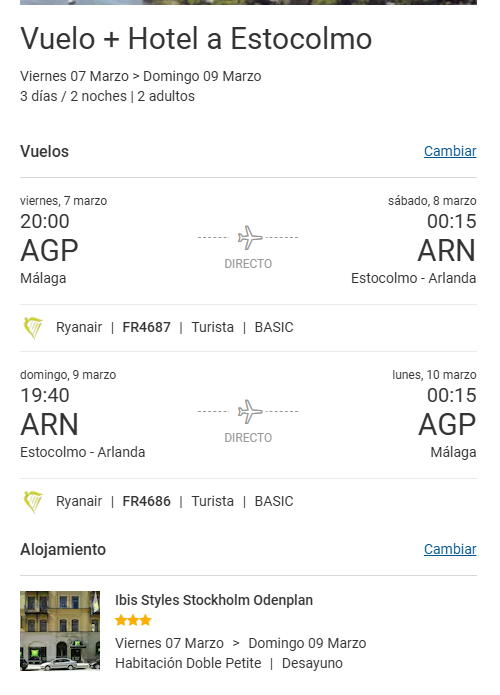The image size is (500, 695).
Task: Select the hotel name Ibis Styles Stockholm Odenplan
Action: click(x=214, y=600)
